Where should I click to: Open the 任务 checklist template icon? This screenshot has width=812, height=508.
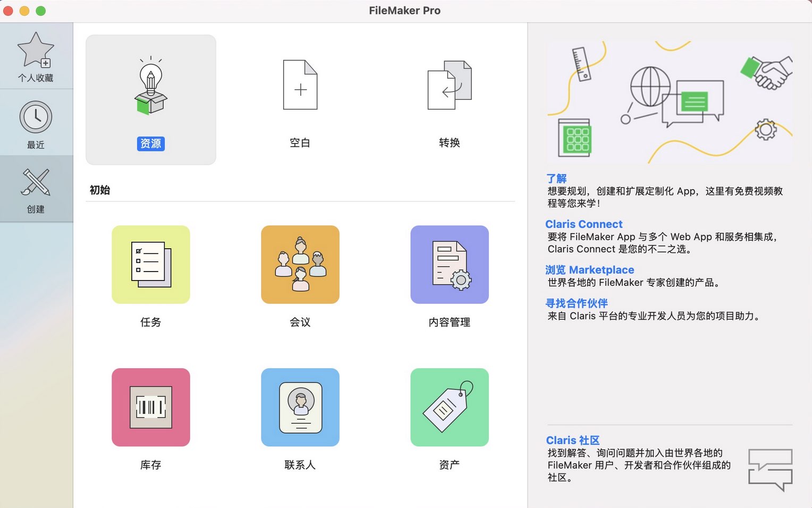151,265
